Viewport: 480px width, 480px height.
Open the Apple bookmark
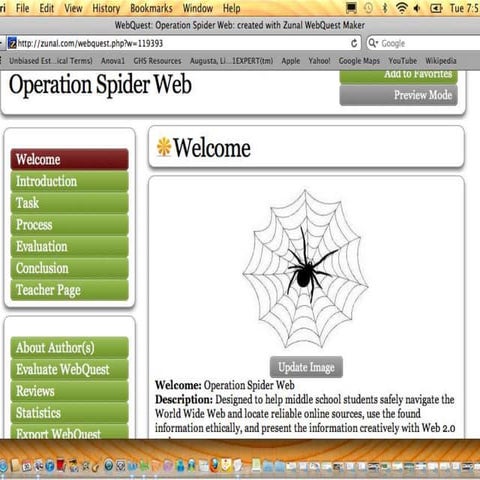pyautogui.click(x=291, y=61)
